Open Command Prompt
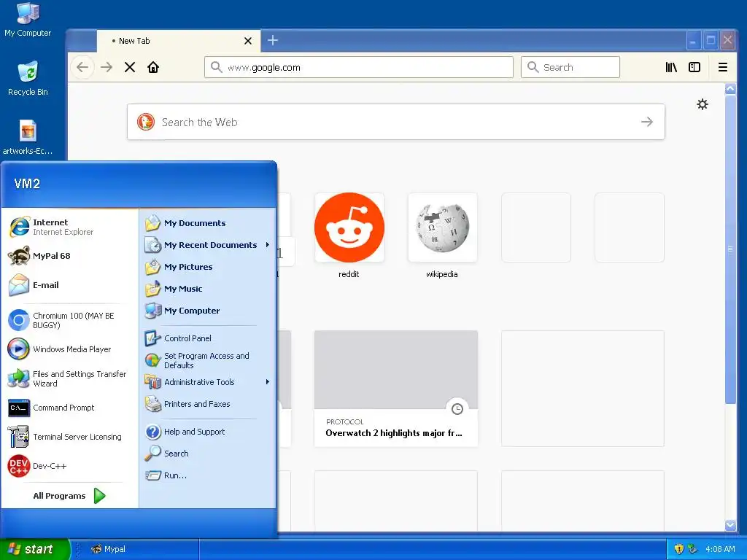747x560 pixels. pos(69,408)
